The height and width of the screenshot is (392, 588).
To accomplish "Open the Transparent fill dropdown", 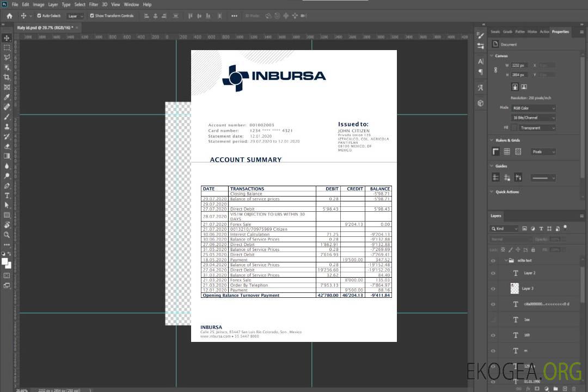I will pos(537,128).
